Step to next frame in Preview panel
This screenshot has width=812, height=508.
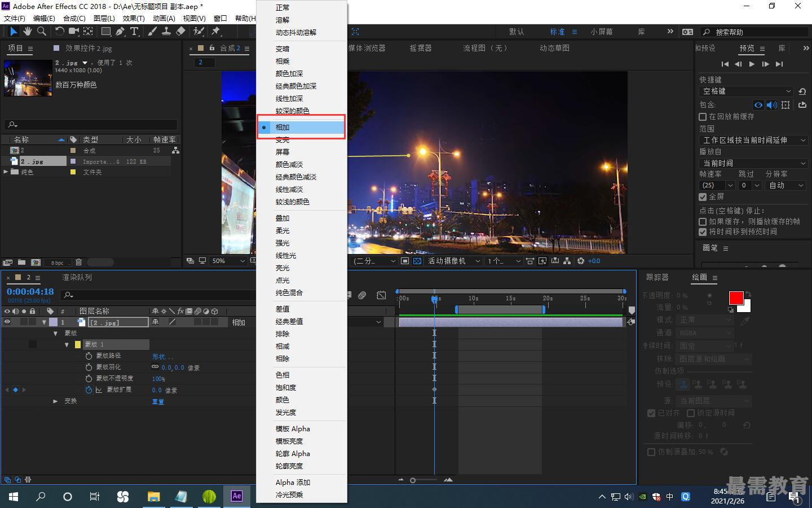(765, 64)
